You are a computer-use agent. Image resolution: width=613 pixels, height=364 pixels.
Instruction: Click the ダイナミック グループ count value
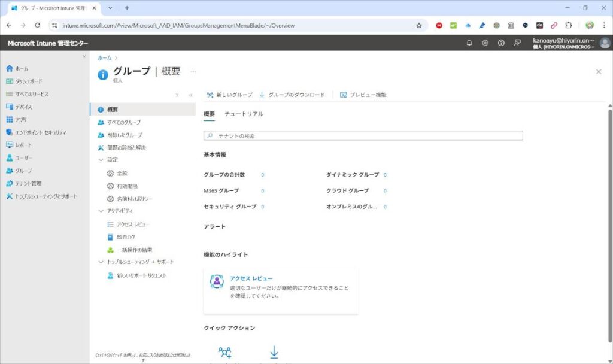(385, 175)
